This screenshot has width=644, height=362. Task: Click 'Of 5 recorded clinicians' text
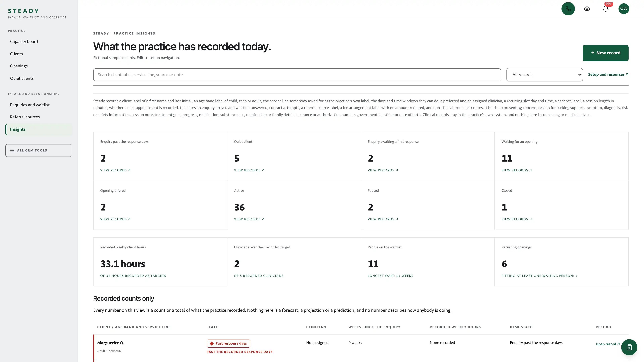(258, 276)
